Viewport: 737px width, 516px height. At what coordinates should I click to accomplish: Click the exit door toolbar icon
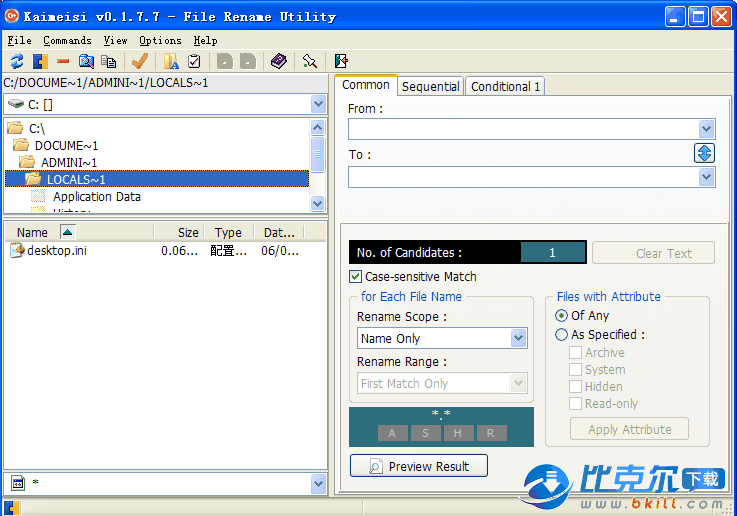click(341, 62)
